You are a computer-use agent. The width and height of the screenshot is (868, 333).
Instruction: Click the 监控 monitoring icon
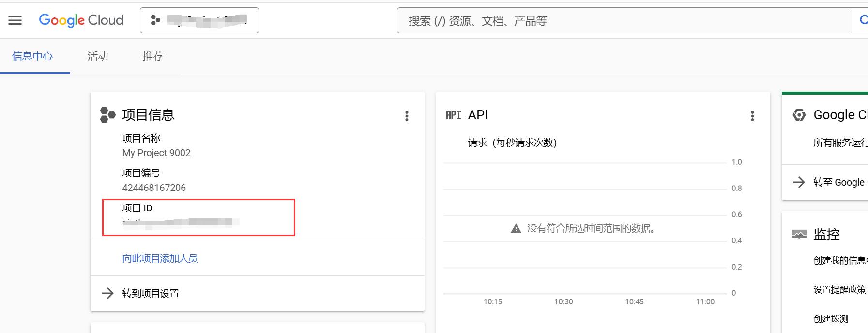(x=799, y=235)
